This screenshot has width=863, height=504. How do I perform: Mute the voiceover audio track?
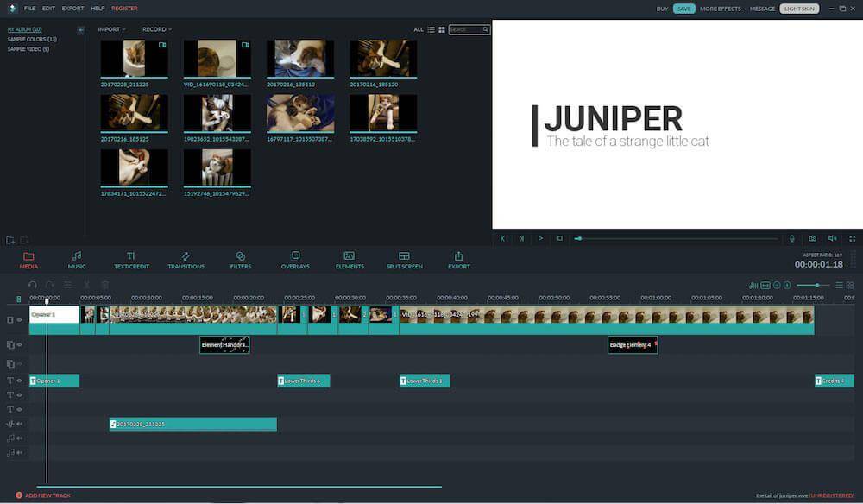19,424
